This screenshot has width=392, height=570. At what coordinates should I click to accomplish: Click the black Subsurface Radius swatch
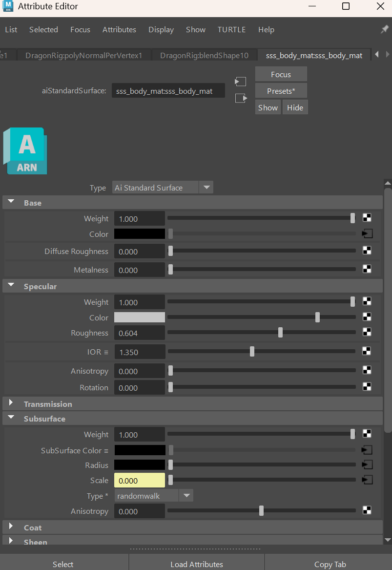click(140, 464)
